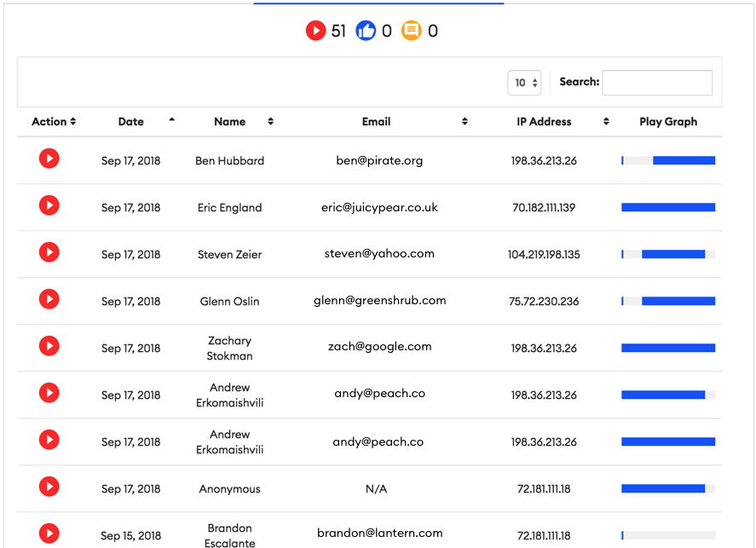Click the Sep 15, 2018 date cell

click(130, 535)
